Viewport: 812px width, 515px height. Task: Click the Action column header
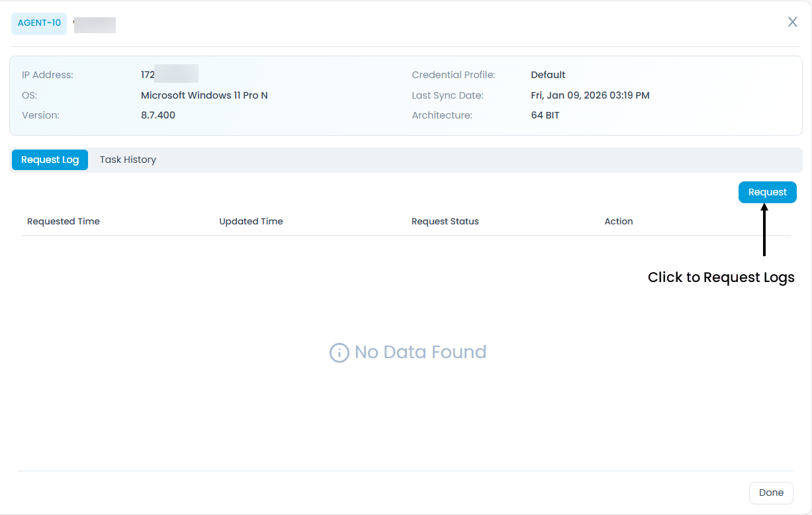tap(618, 221)
